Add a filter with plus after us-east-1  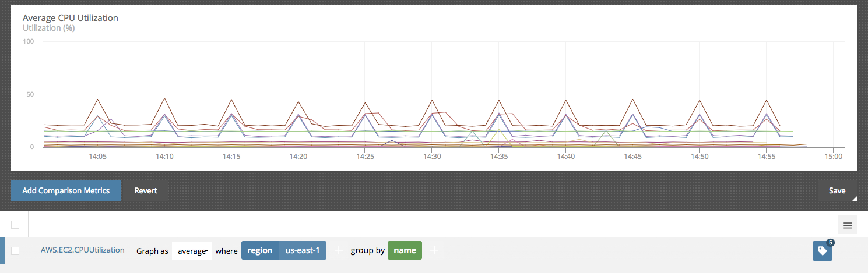pyautogui.click(x=338, y=250)
